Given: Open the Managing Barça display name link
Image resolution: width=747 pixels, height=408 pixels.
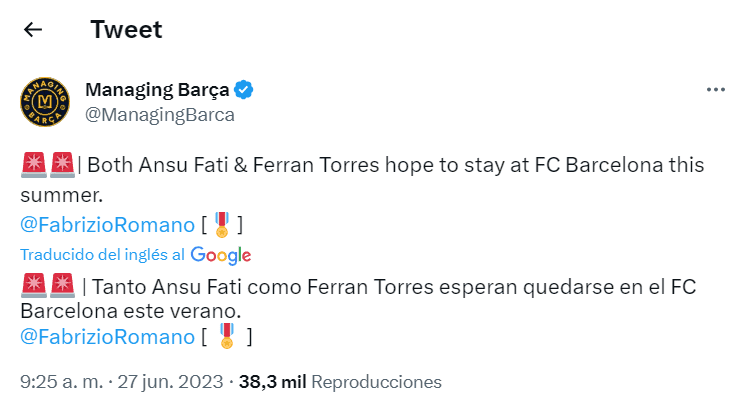Looking at the screenshot, I should pos(157,90).
